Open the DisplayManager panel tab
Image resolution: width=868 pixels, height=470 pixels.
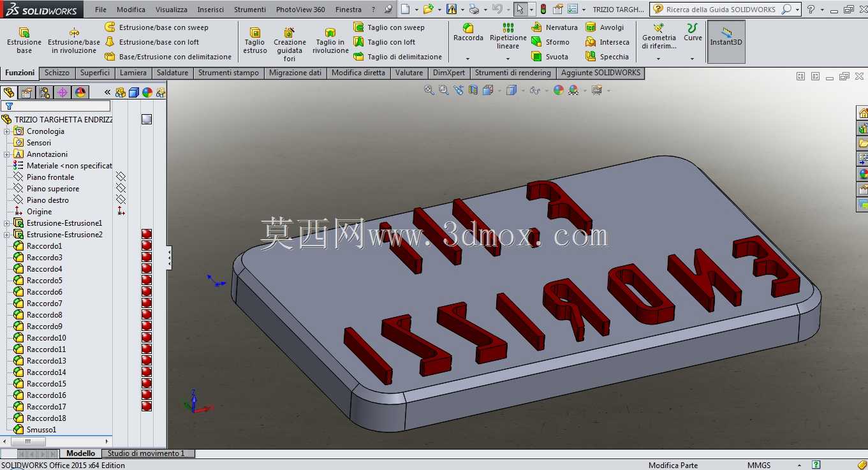pyautogui.click(x=80, y=92)
